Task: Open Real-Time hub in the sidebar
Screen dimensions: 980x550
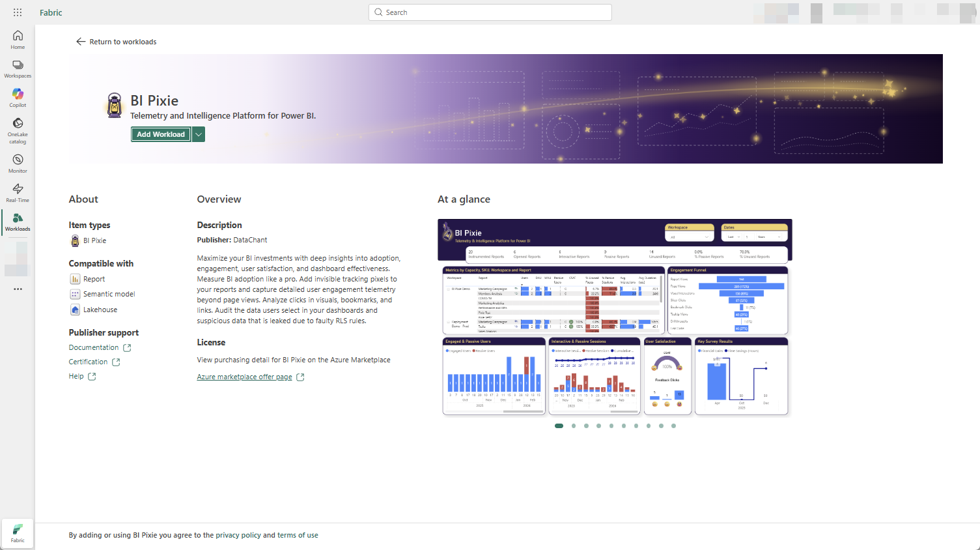Action: 18,192
